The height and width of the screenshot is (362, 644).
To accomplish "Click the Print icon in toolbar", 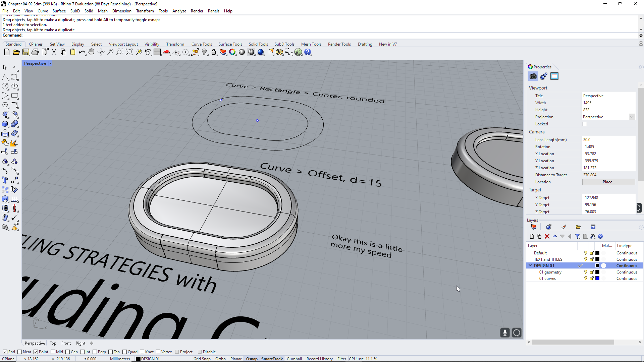I will tap(35, 52).
